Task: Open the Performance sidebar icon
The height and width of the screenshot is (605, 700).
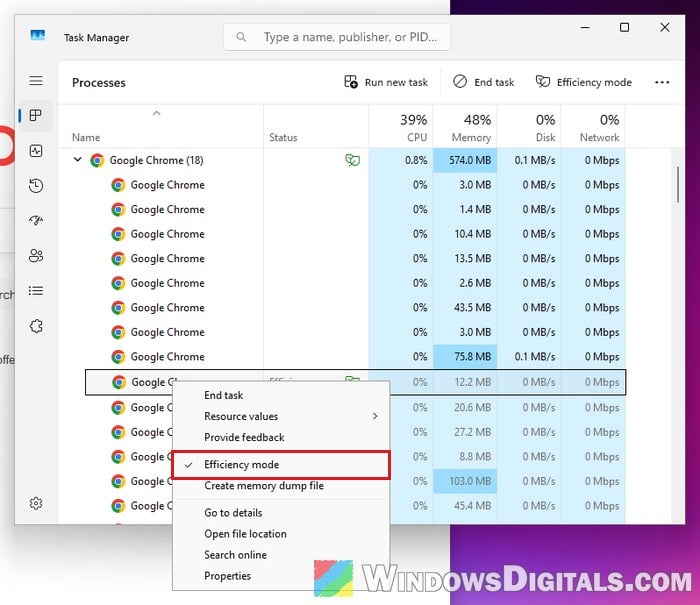Action: 36,151
